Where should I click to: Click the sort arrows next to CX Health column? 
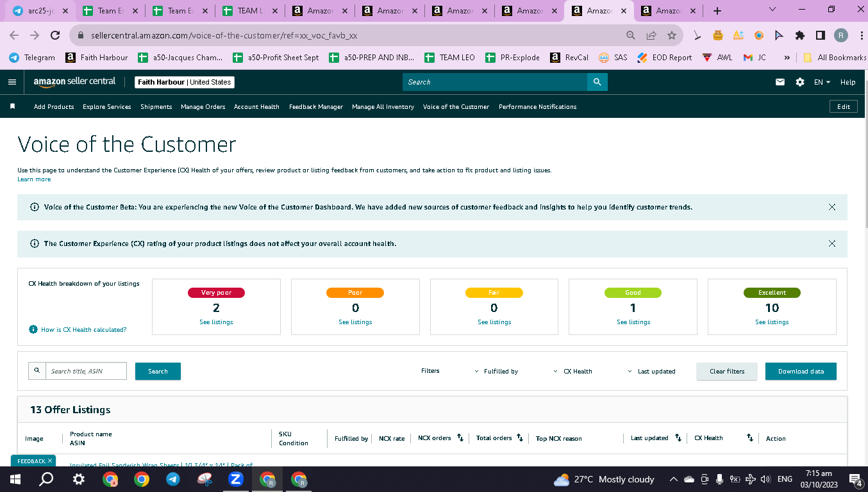750,438
